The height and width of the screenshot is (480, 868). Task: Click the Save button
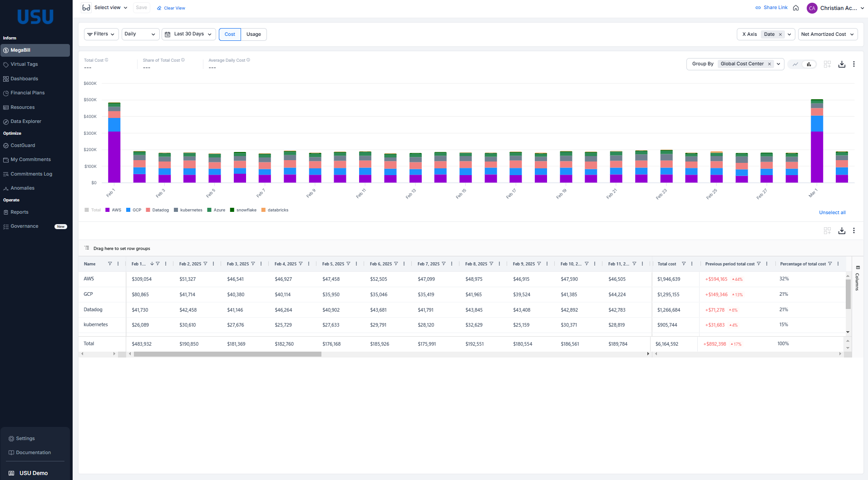pyautogui.click(x=142, y=8)
